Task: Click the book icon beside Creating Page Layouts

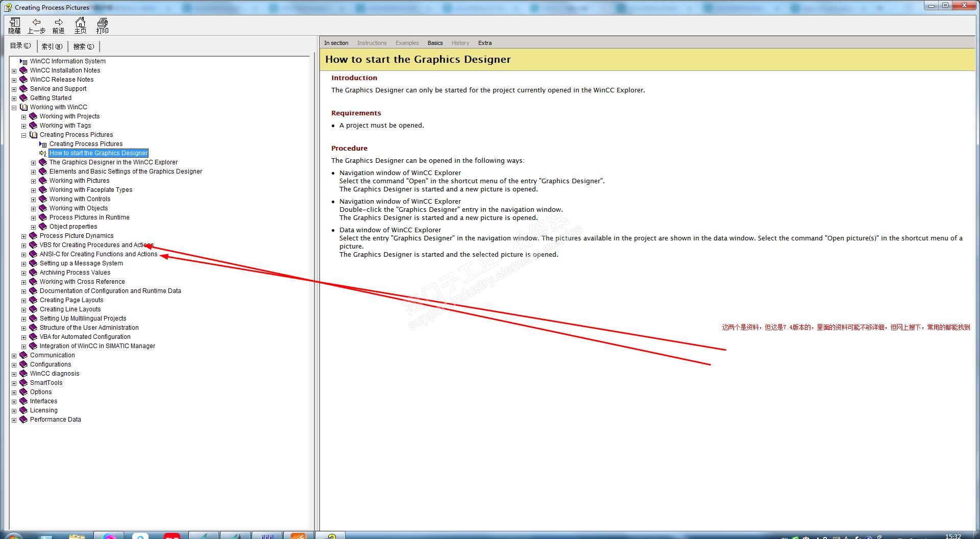Action: pyautogui.click(x=33, y=300)
